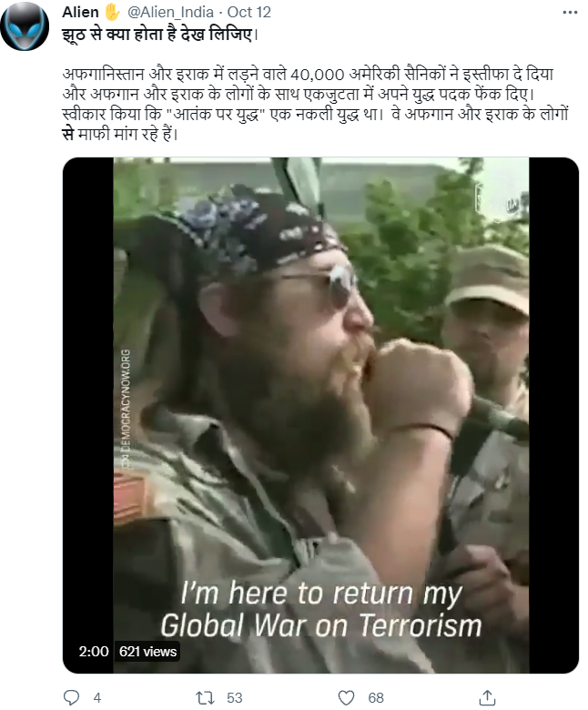588x710 pixels.
Task: Click the reply speech bubble icon
Action: point(71,698)
